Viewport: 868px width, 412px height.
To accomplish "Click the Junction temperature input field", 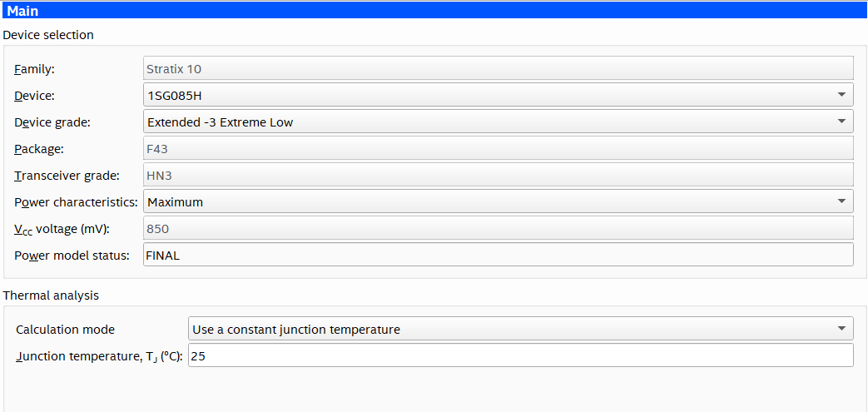I will pyautogui.click(x=520, y=355).
